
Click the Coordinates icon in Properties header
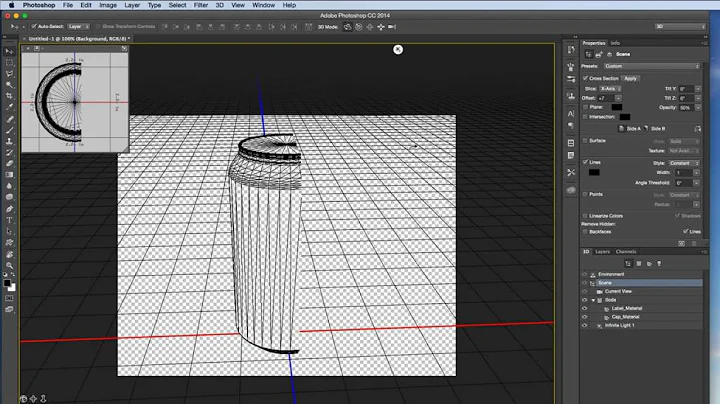click(x=609, y=54)
